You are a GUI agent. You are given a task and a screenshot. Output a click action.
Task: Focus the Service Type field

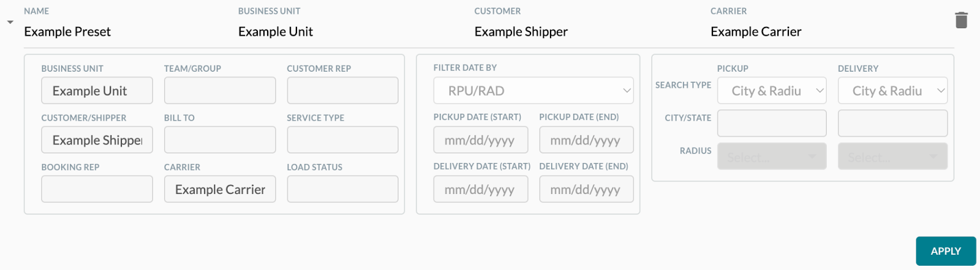tap(342, 140)
